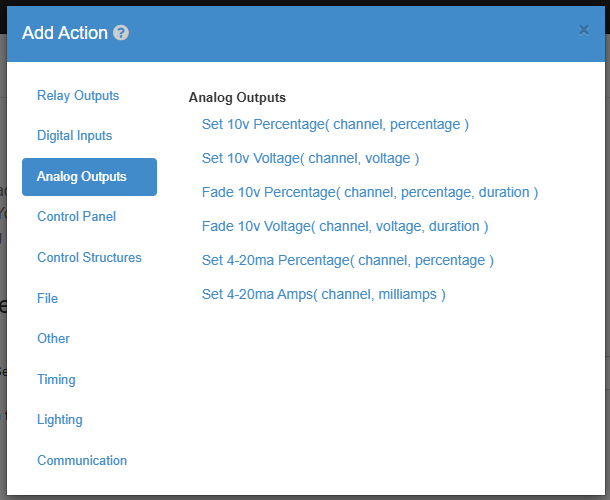
Task: Open the Lighting category
Action: point(60,420)
